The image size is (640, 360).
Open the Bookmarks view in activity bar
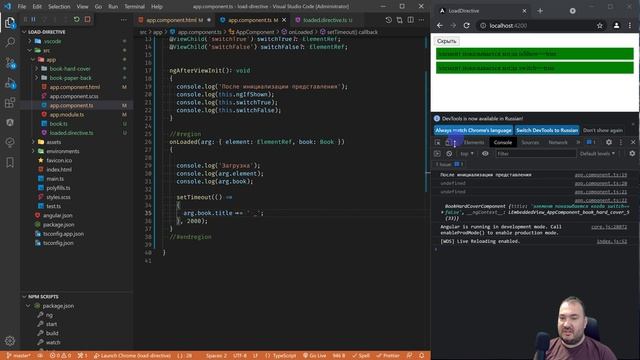coord(10,162)
